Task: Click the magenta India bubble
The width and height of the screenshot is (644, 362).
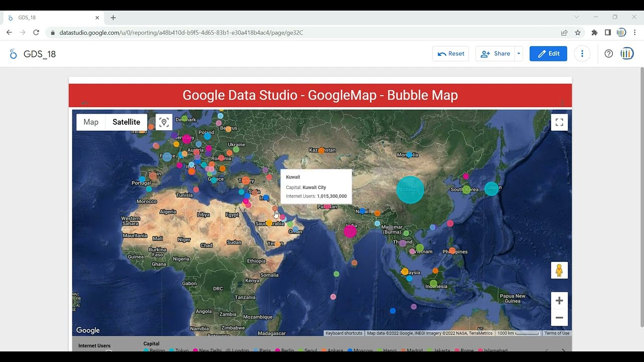Action: (350, 231)
